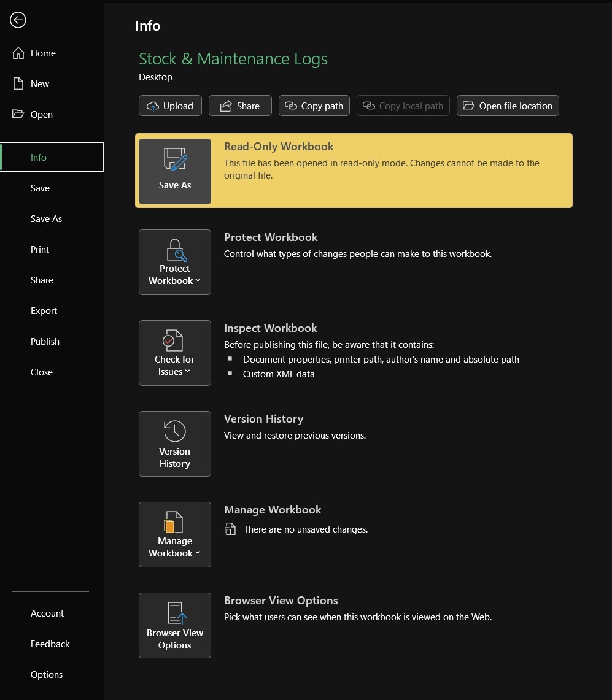Open the Account page
The height and width of the screenshot is (700, 612).
52,613
